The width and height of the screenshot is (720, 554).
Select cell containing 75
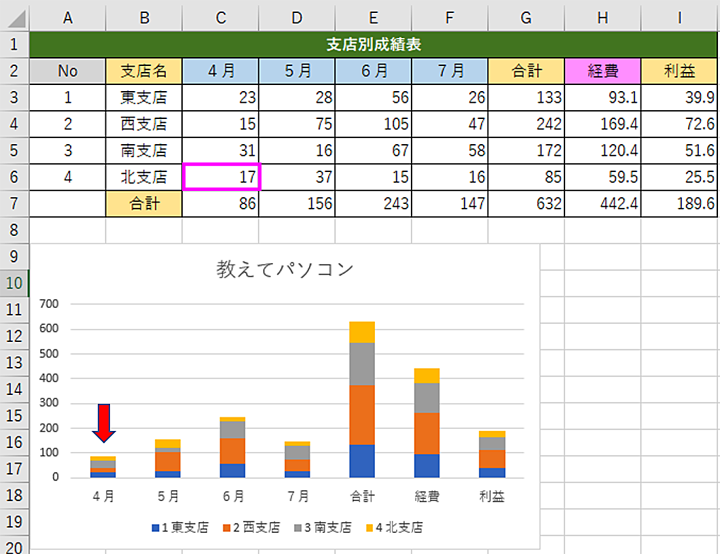297,124
